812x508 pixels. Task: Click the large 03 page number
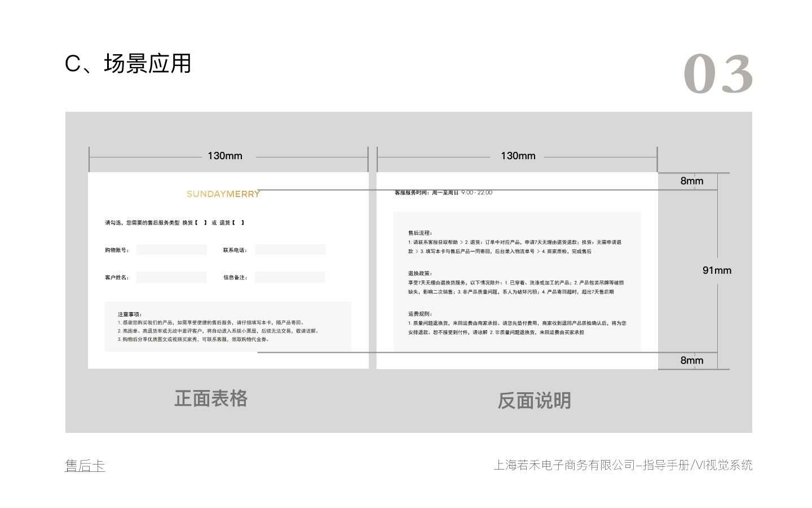pos(718,75)
